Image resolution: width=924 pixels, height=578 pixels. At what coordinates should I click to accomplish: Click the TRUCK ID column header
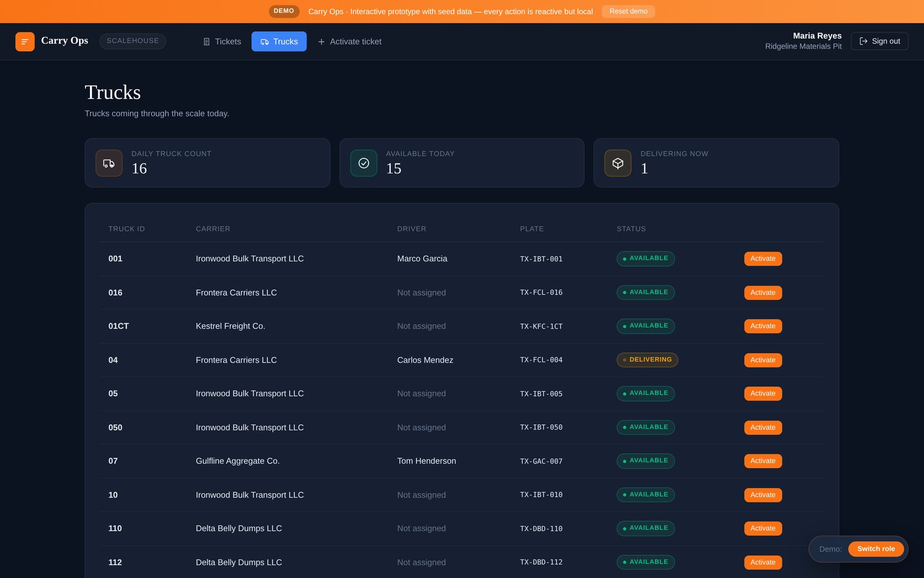pyautogui.click(x=126, y=229)
